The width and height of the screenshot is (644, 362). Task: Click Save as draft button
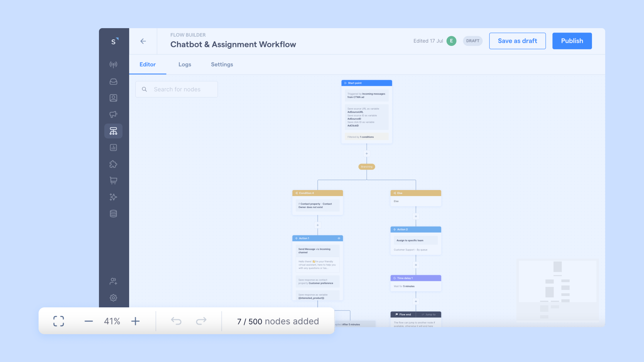click(x=518, y=41)
